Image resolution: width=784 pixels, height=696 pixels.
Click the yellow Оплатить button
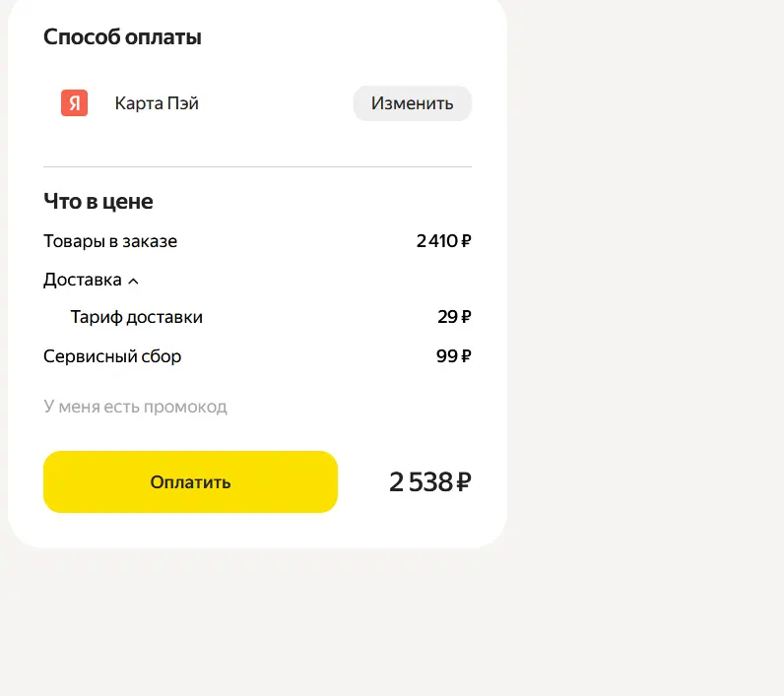coord(190,481)
